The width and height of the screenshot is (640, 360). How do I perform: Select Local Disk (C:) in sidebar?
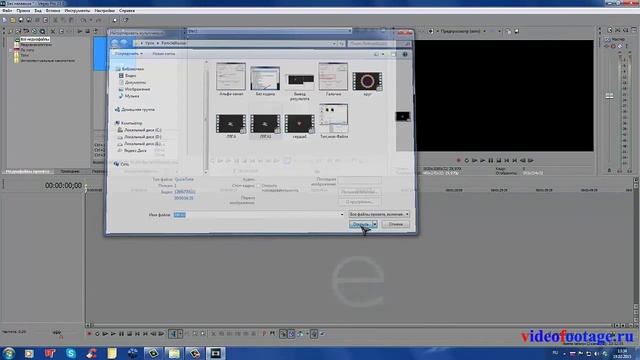pyautogui.click(x=140, y=130)
